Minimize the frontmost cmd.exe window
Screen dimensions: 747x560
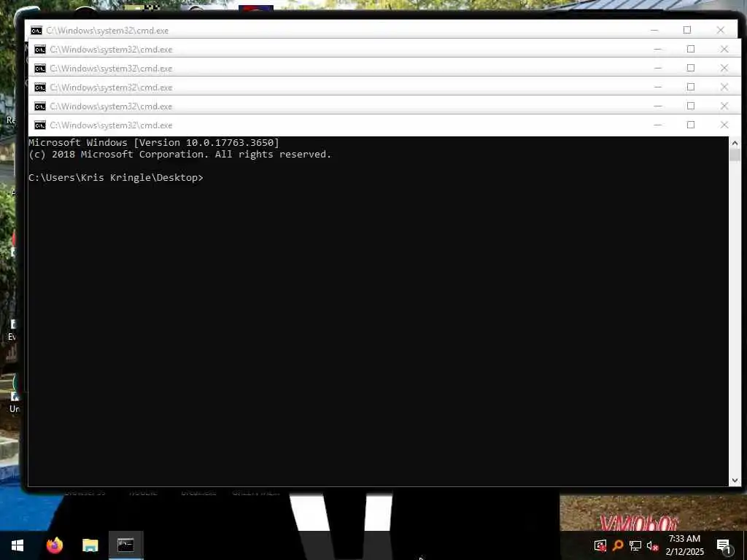[x=658, y=125]
